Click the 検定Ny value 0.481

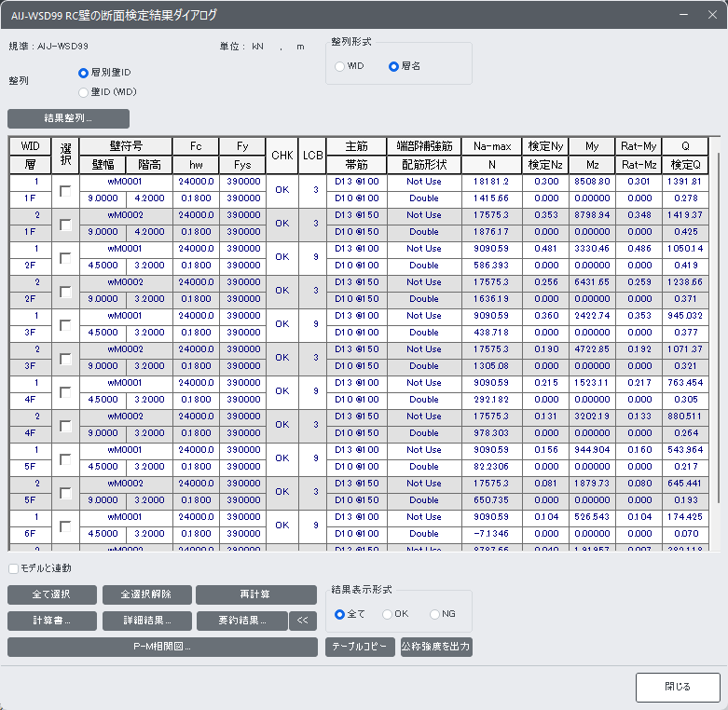tap(545, 249)
